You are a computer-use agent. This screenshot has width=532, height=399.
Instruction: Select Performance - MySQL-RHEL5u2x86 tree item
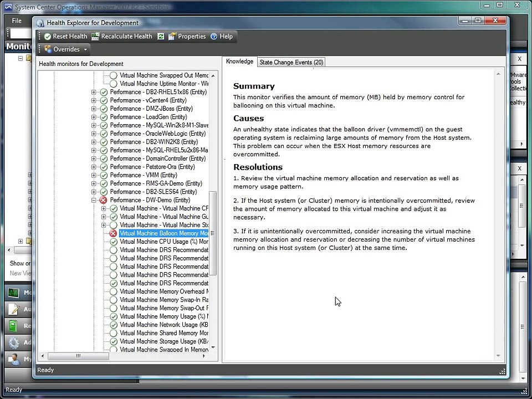point(159,150)
